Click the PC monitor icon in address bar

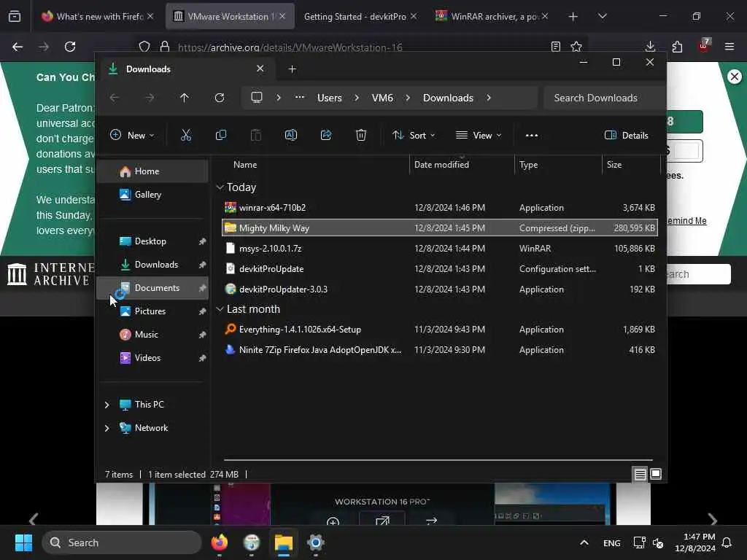(257, 98)
